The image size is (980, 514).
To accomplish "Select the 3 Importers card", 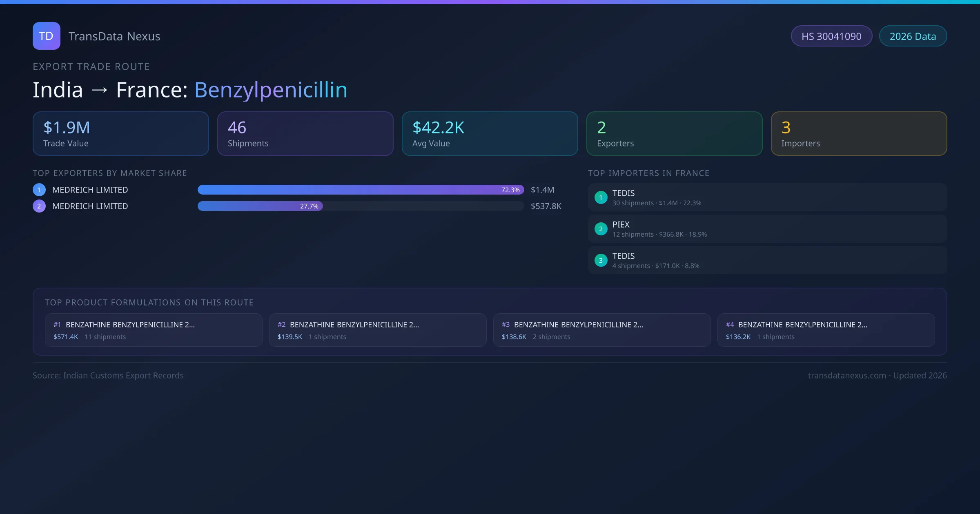I will (x=859, y=133).
